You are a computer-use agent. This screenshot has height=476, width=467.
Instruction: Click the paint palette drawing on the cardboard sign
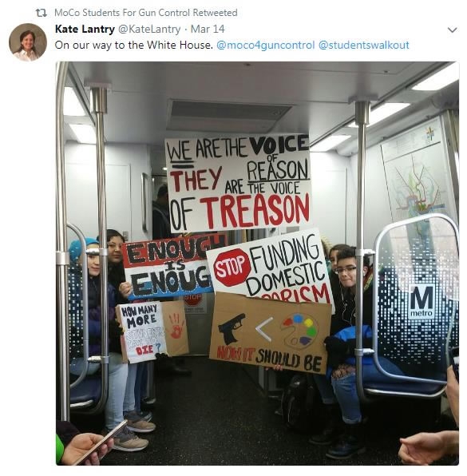(299, 331)
